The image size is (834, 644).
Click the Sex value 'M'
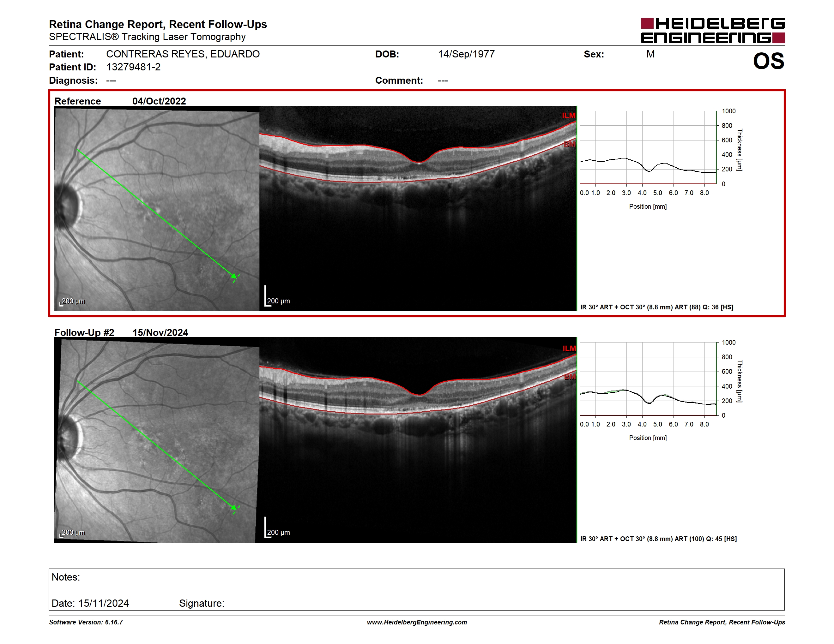650,54
